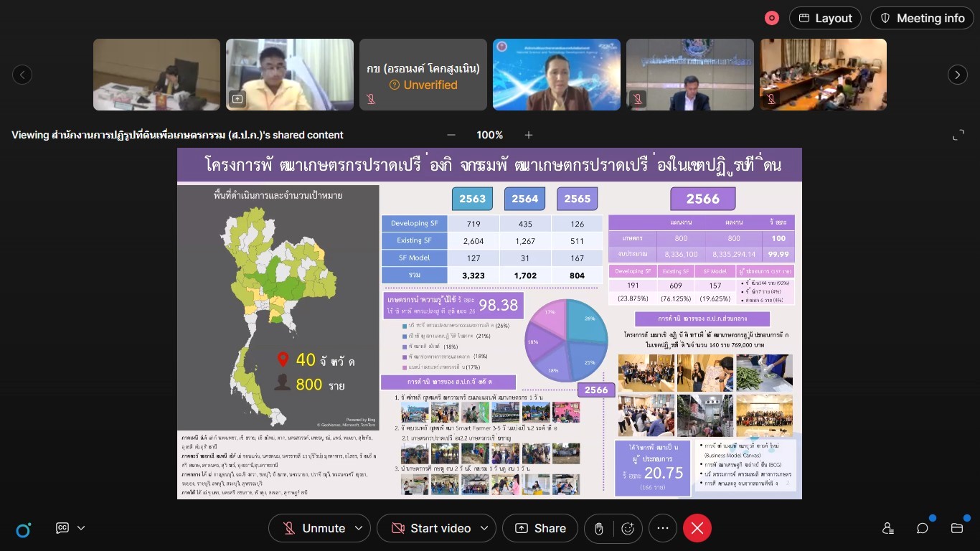Show previous participant thumbnails

[22, 74]
